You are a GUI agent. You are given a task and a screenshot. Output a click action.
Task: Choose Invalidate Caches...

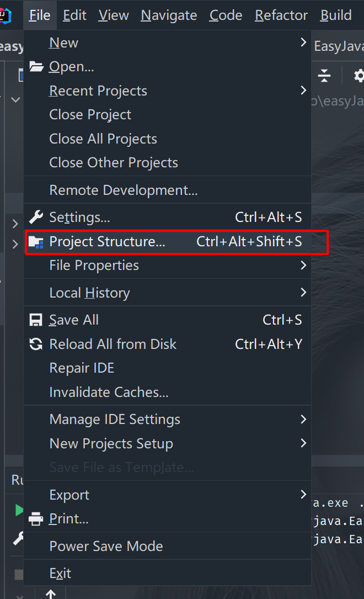click(109, 393)
